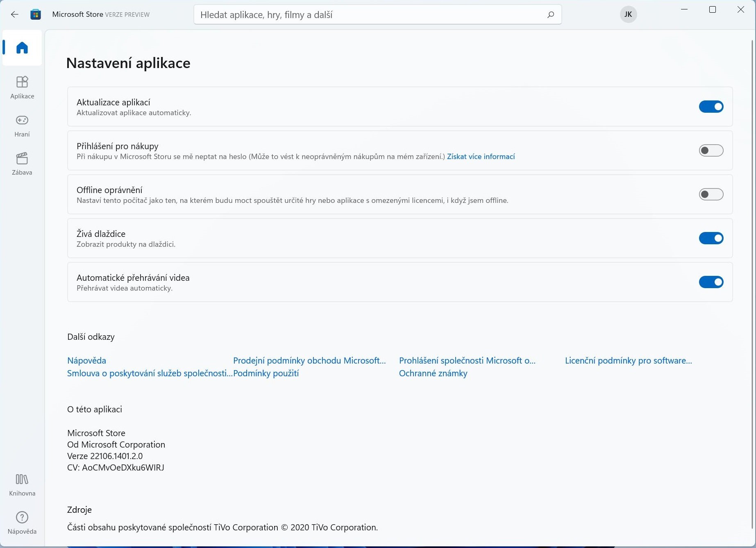This screenshot has width=756, height=548.
Task: Click the CV: AoCMvOeDXku6WIRJ text
Action: coord(116,468)
